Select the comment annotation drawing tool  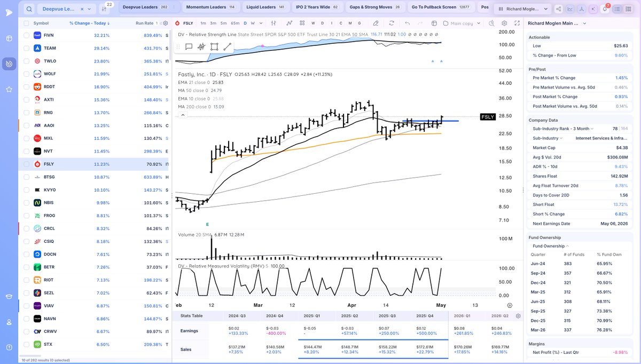click(189, 46)
